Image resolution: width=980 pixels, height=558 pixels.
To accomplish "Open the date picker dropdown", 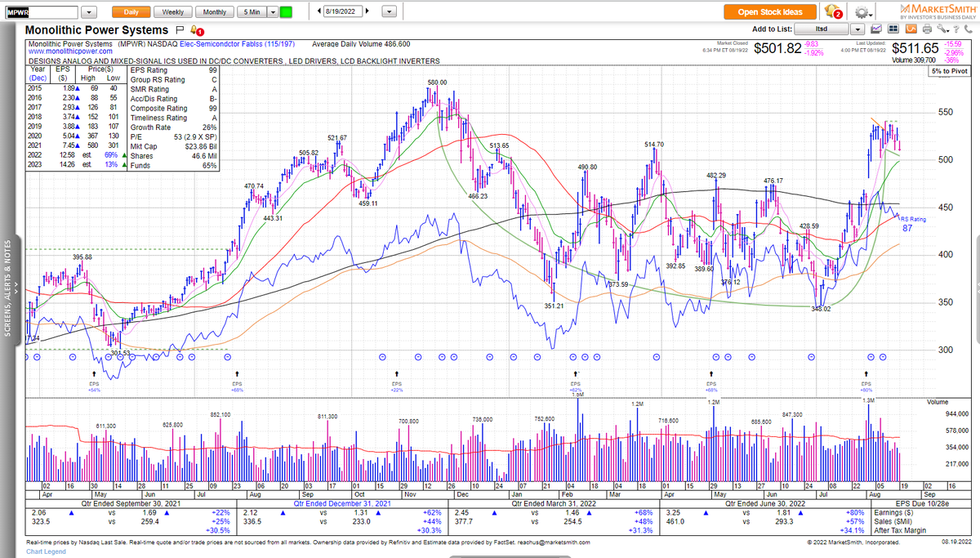I will (x=388, y=12).
